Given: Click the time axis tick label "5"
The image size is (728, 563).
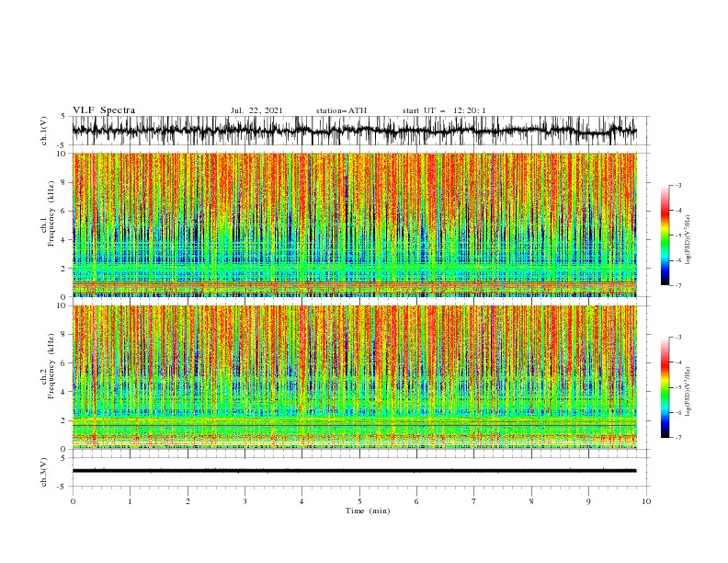Looking at the screenshot, I should pyautogui.click(x=359, y=501).
